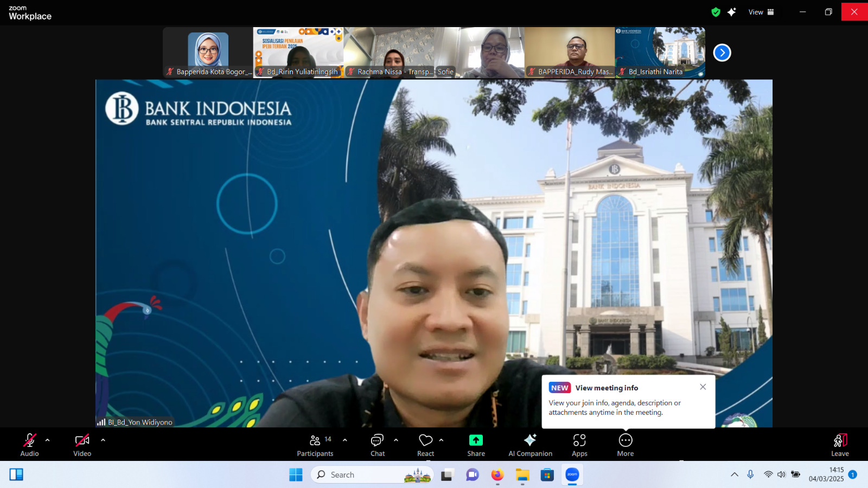Open Wi-Fi network settings in tray
The image size is (868, 488).
click(x=768, y=474)
